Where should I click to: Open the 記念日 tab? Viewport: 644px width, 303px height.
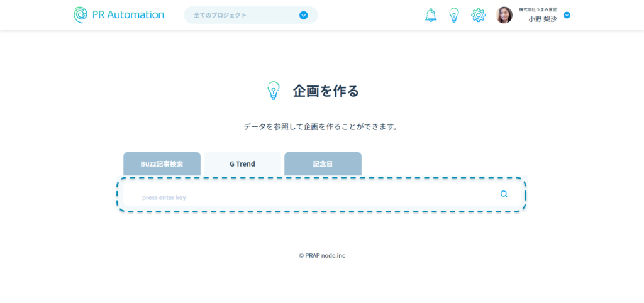(323, 163)
